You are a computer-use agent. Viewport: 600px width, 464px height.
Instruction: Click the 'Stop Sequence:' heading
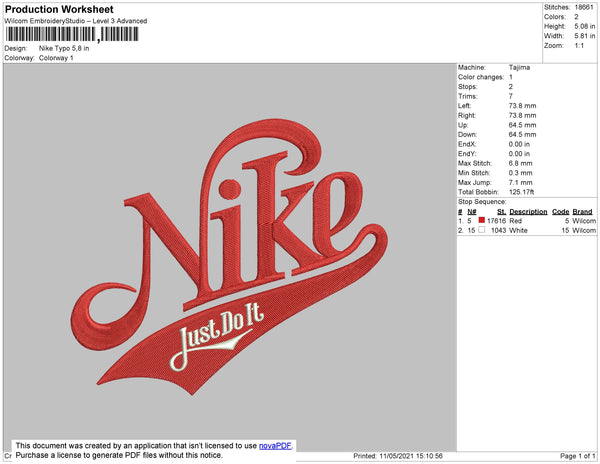tap(482, 202)
